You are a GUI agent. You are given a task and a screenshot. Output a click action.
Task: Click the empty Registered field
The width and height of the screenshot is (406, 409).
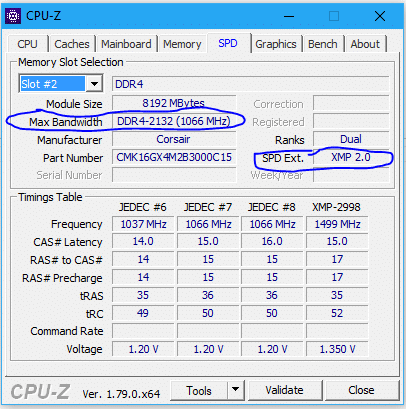(351, 121)
